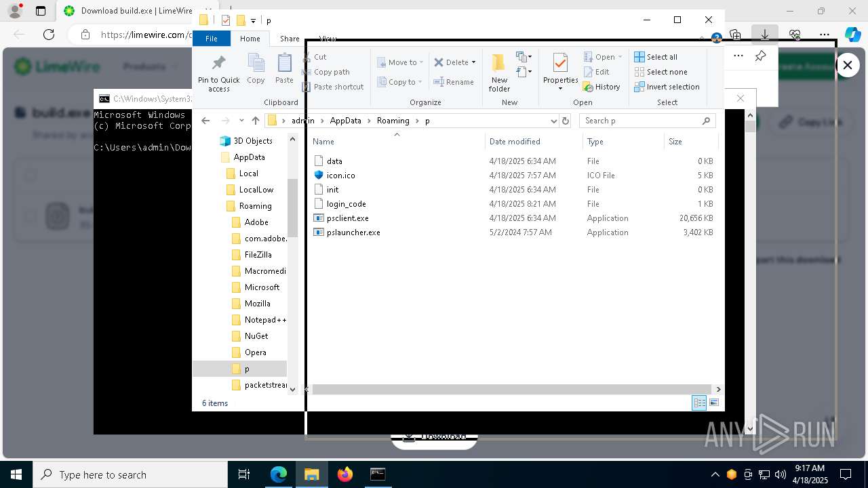Click Copy path in ribbon
The width and height of the screenshot is (868, 488).
326,72
